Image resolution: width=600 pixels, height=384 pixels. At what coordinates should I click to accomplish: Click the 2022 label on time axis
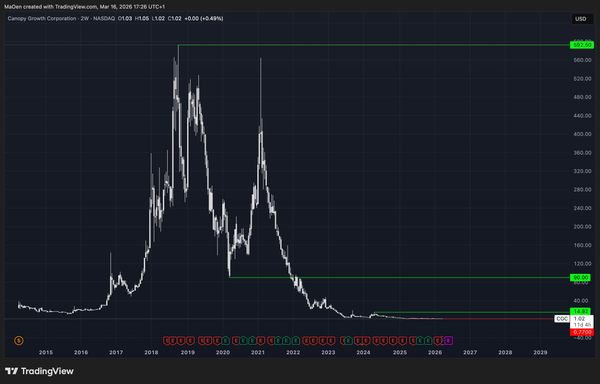(293, 352)
